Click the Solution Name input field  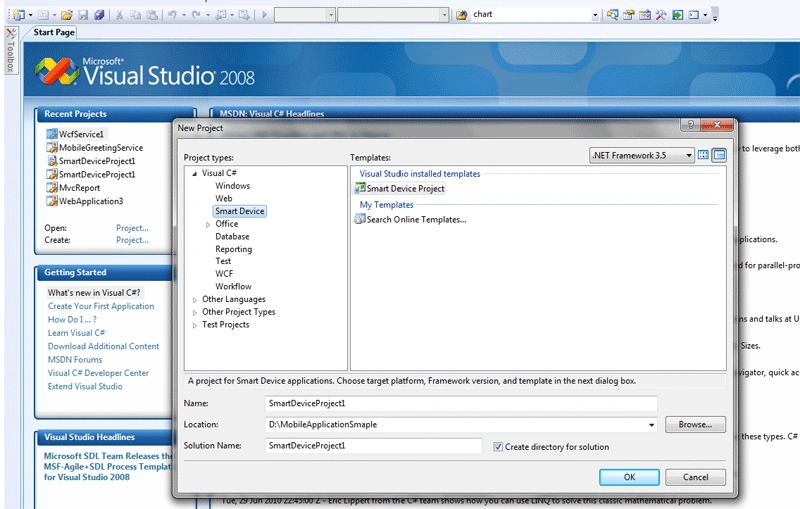[x=373, y=446]
